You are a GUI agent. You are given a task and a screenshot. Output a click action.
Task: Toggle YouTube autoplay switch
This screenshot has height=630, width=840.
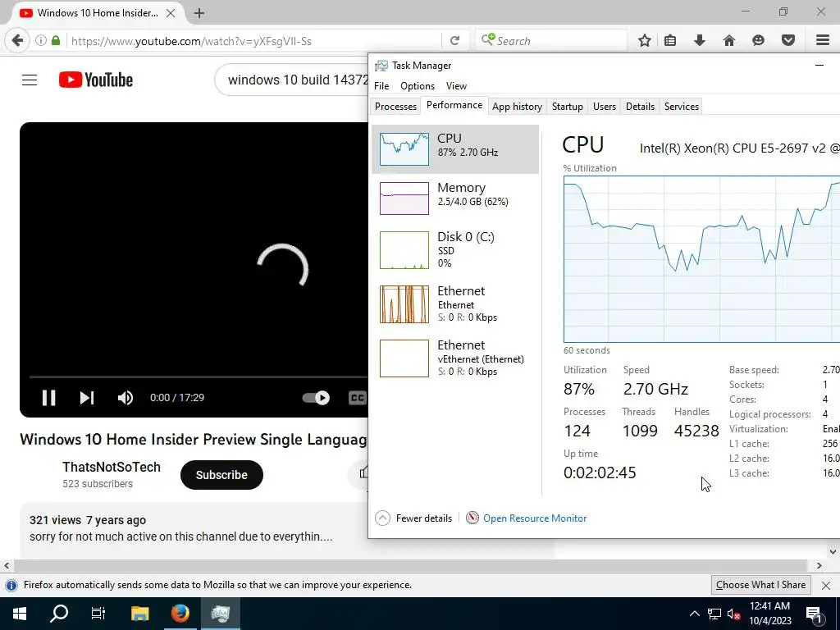pyautogui.click(x=316, y=398)
